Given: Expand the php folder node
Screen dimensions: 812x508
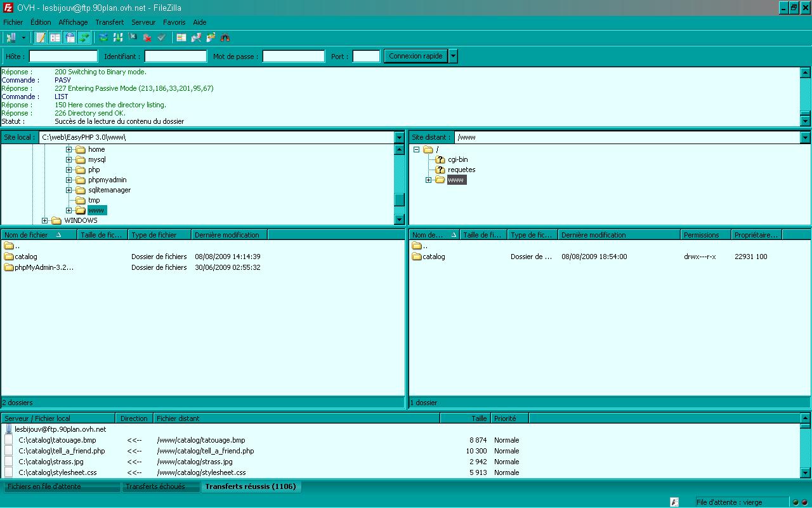Looking at the screenshot, I should (69, 170).
